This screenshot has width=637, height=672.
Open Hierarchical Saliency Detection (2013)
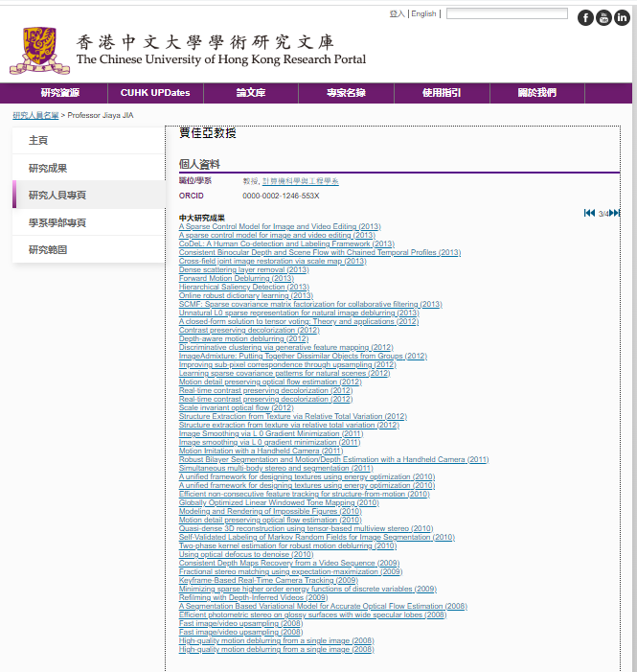pyautogui.click(x=243, y=287)
